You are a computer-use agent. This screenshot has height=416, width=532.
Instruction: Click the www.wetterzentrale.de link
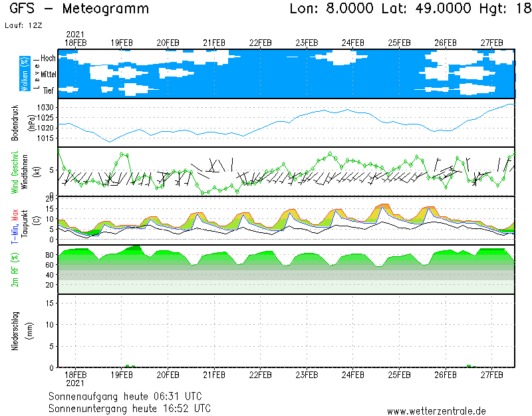(x=436, y=411)
